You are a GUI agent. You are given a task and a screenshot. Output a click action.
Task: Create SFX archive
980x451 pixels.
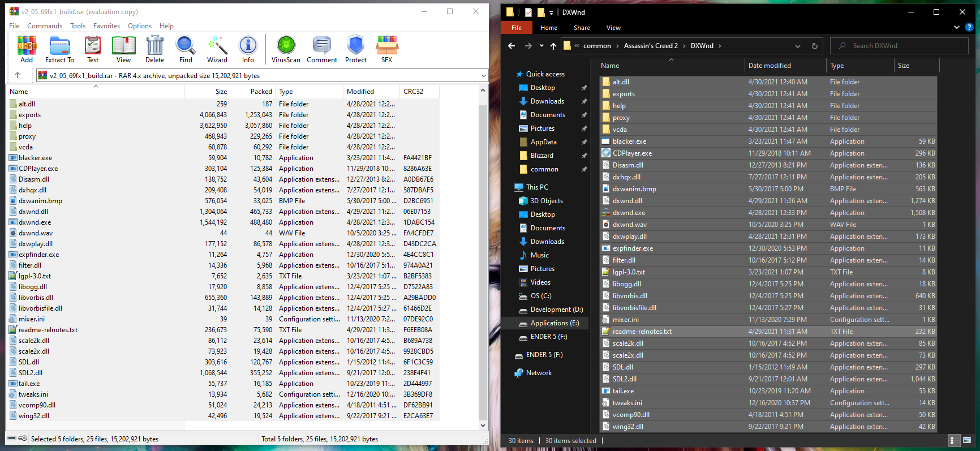(387, 49)
